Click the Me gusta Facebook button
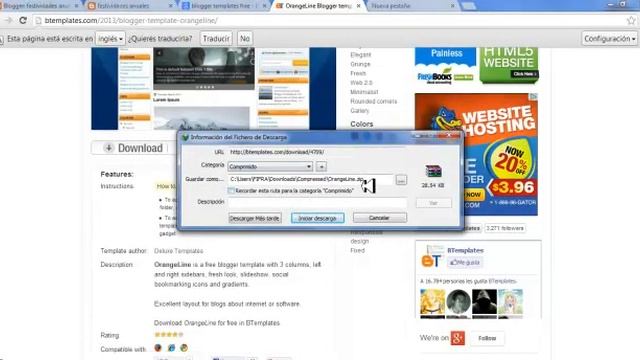Image resolution: width=640 pixels, height=360 pixels. pos(465,262)
